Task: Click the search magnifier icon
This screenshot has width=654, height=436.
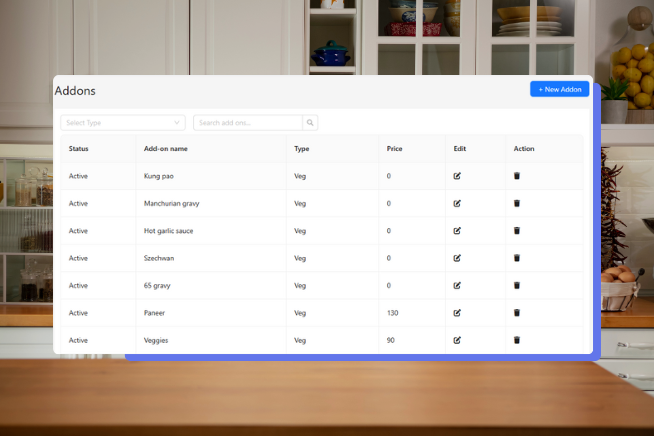Action: pyautogui.click(x=310, y=123)
